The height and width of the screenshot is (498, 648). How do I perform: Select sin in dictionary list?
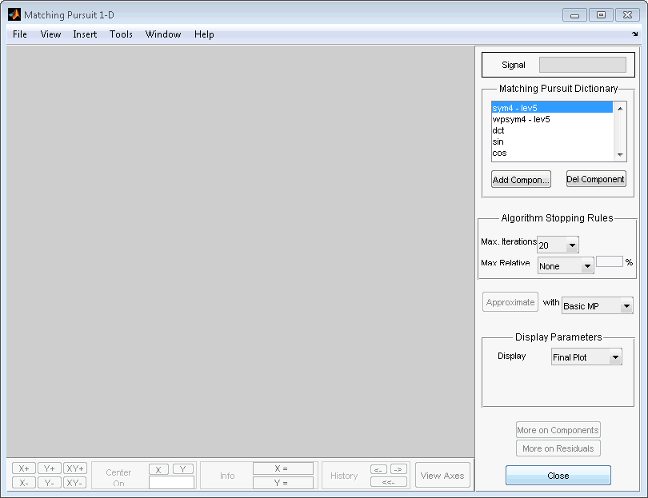coord(552,142)
